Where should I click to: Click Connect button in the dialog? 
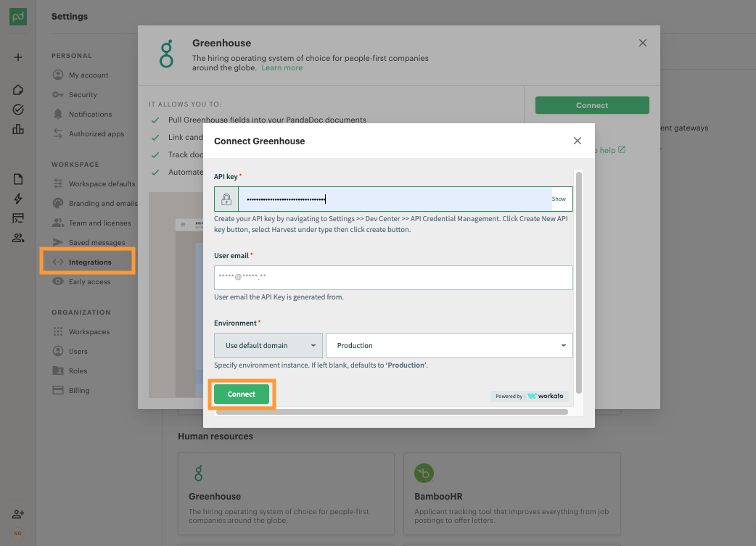pos(242,394)
